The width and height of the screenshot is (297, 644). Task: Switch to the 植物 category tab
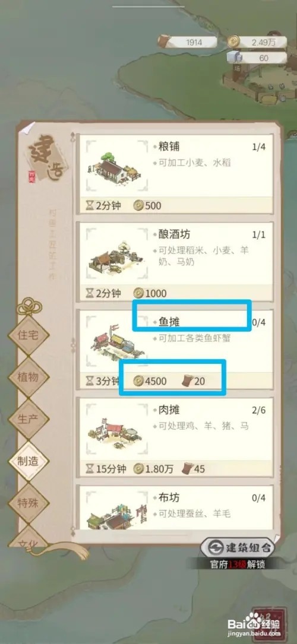[x=28, y=377]
